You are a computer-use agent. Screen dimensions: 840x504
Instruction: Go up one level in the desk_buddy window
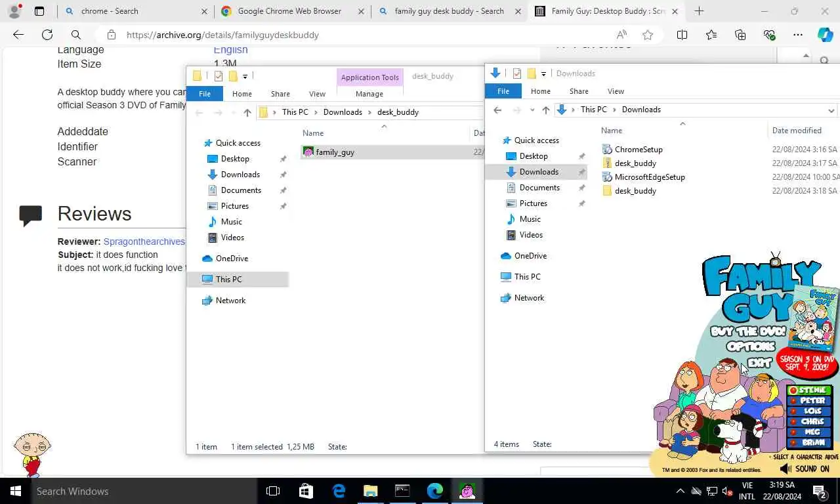pyautogui.click(x=247, y=112)
